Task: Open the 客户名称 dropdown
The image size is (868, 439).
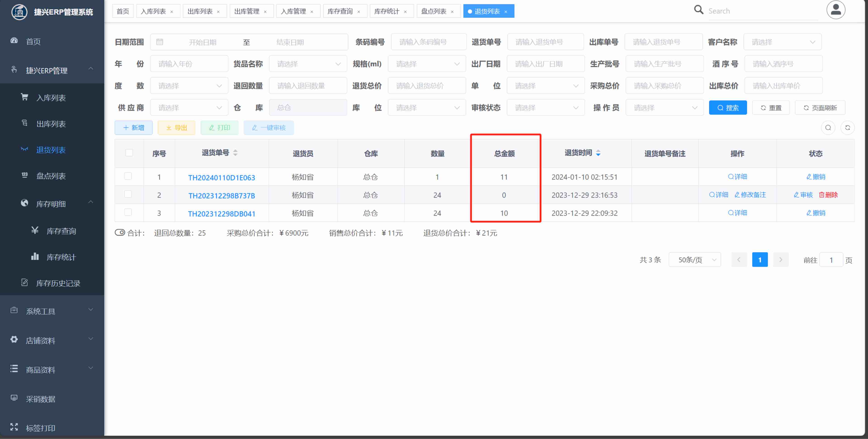Action: click(x=782, y=42)
